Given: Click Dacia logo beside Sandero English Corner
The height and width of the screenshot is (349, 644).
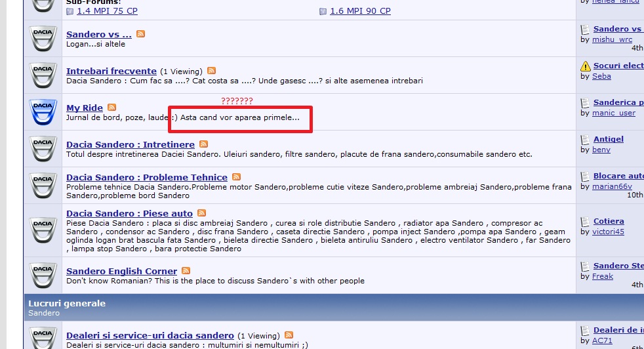Looking at the screenshot, I should point(43,276).
